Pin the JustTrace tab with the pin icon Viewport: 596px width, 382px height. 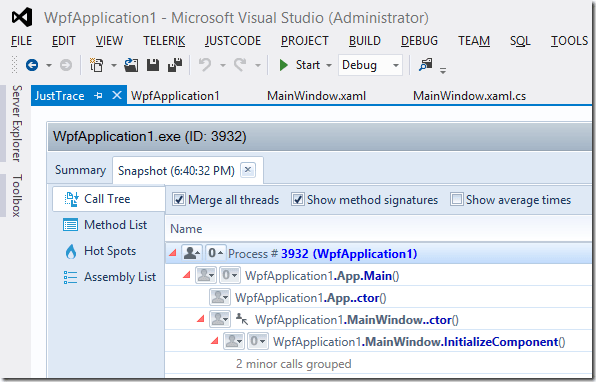98,96
